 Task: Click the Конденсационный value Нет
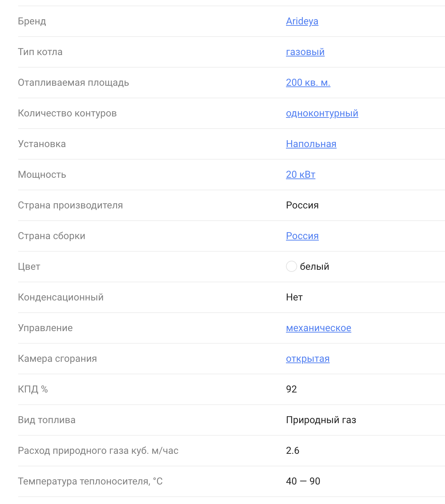[x=294, y=297]
